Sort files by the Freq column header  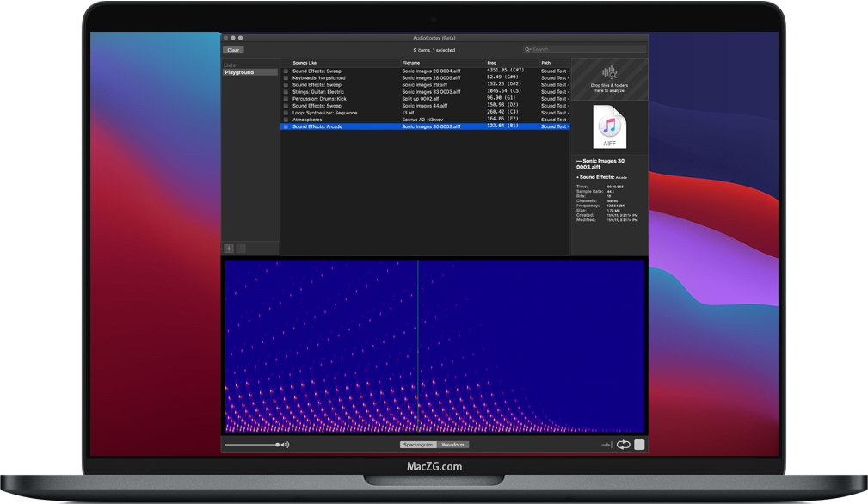[x=492, y=62]
